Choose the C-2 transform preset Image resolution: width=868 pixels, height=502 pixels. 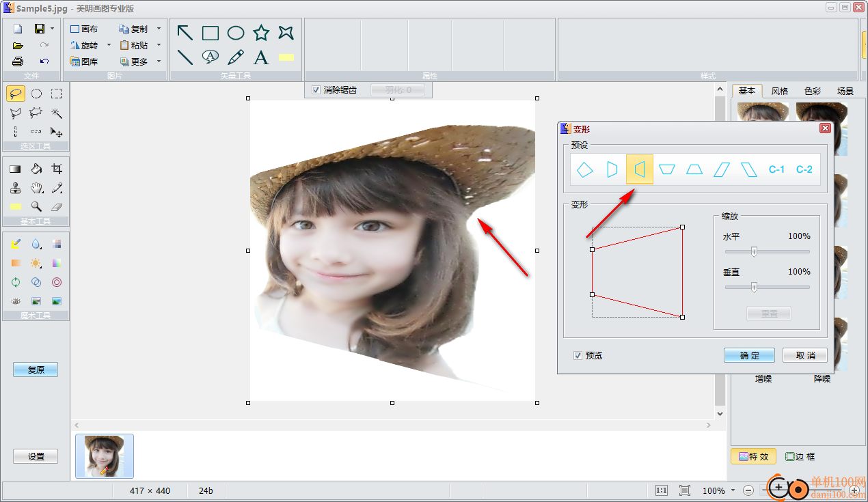[x=804, y=169]
